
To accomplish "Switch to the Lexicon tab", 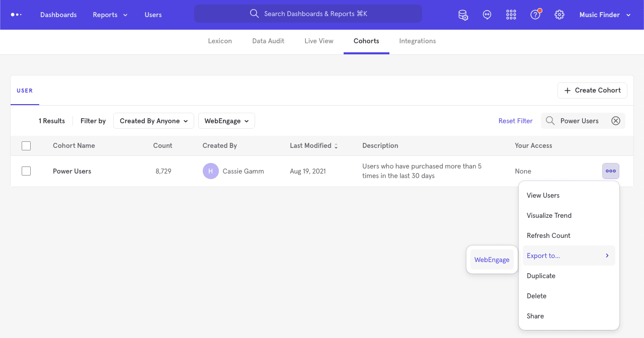I will click(220, 41).
